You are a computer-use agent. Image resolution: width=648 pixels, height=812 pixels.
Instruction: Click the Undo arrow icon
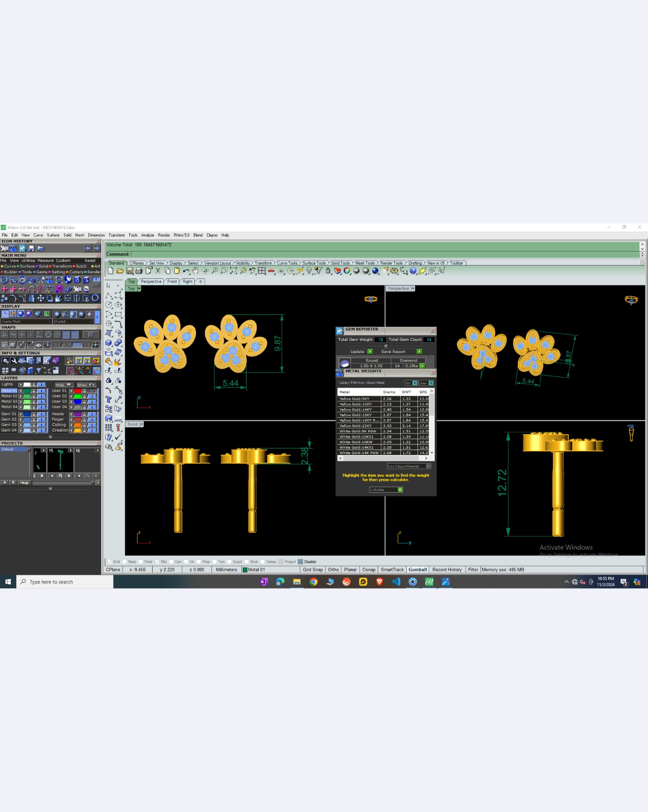pos(186,271)
